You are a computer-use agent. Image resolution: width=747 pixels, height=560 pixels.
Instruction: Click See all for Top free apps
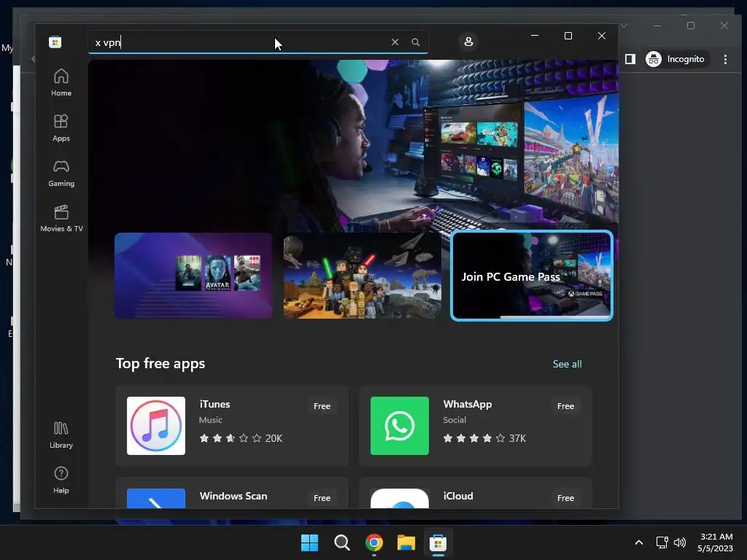pyautogui.click(x=567, y=364)
